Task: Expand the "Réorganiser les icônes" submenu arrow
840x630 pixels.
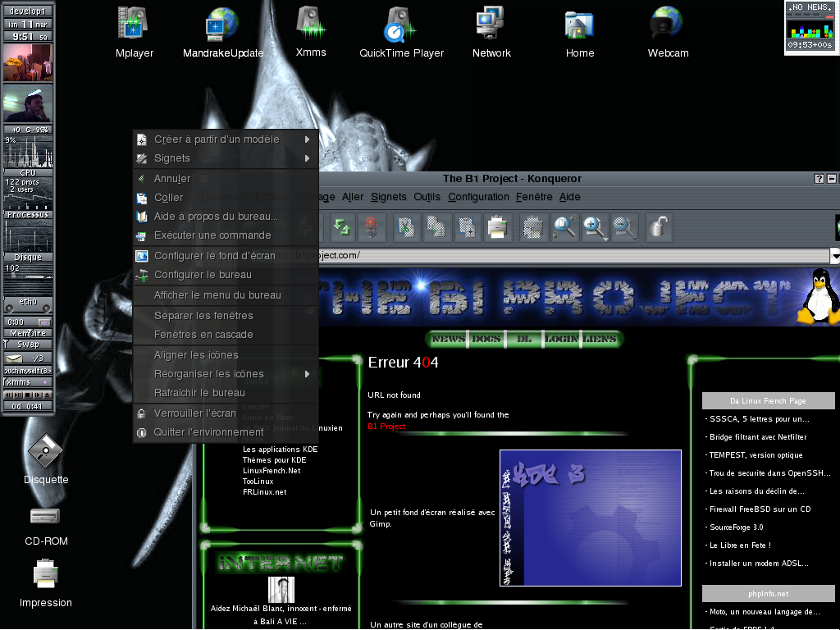Action: (307, 374)
